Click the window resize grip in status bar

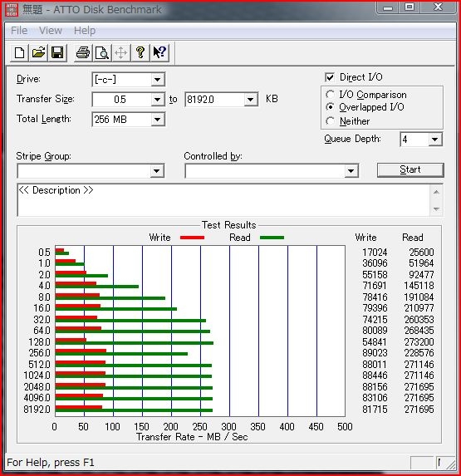[x=451, y=464]
